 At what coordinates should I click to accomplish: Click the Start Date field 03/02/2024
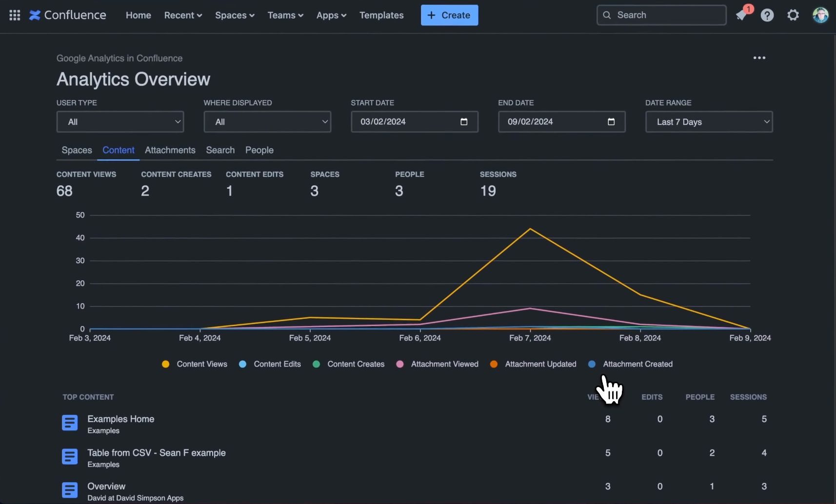415,122
